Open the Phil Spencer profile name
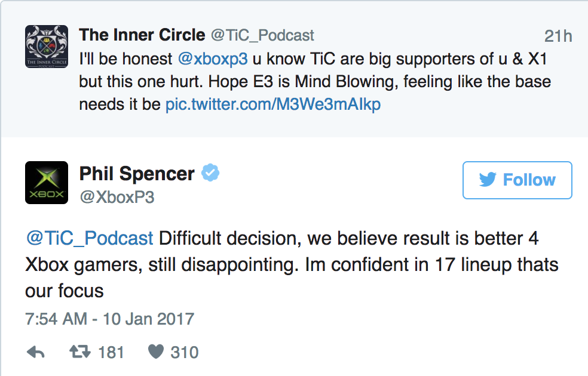 pos(137,174)
